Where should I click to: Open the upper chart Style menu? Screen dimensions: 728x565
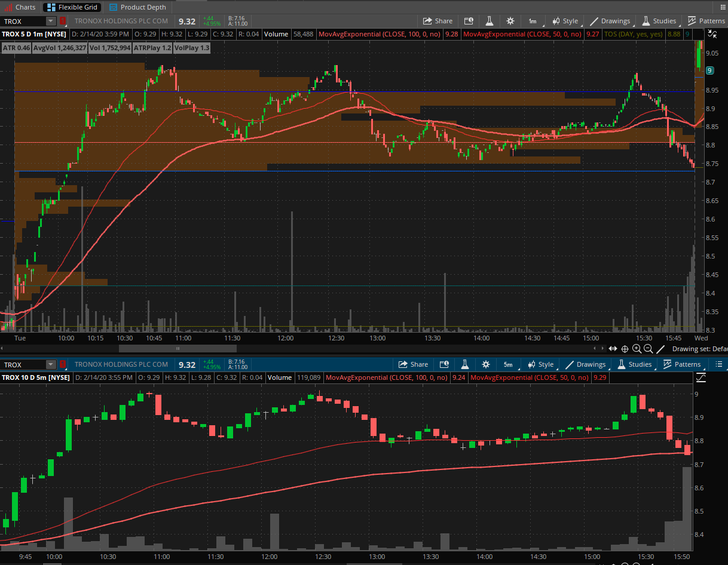pyautogui.click(x=565, y=21)
